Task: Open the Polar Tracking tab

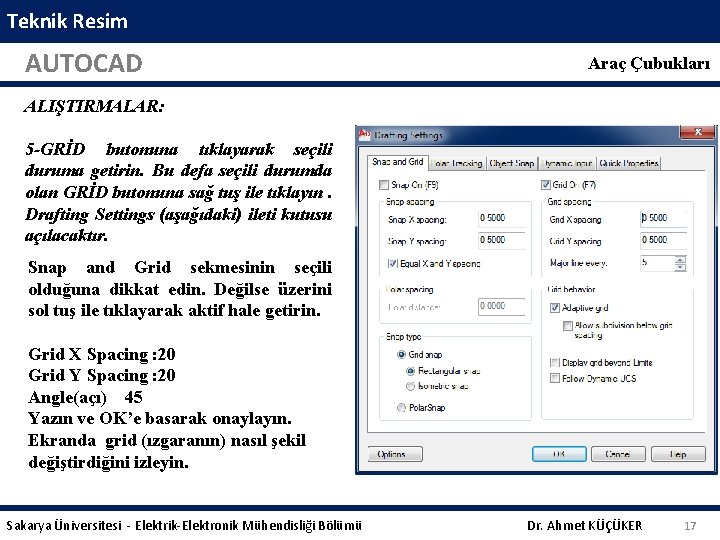Action: click(457, 163)
